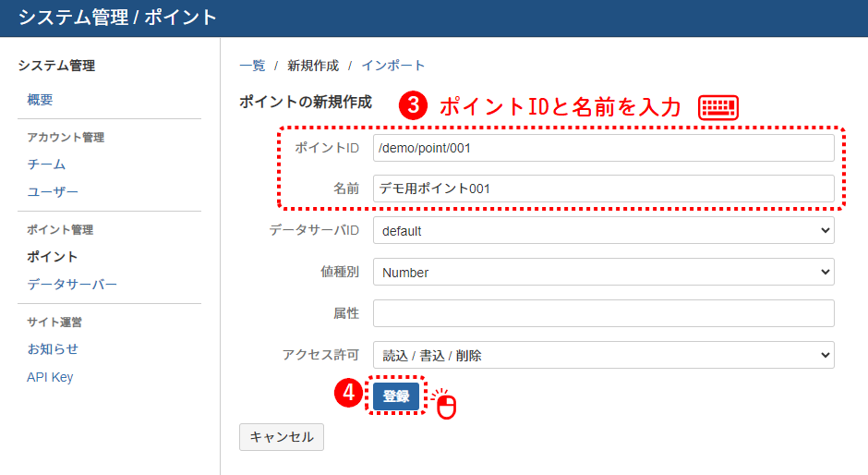The width and height of the screenshot is (868, 475).
Task: Open お知らせ page
Action: (53, 349)
